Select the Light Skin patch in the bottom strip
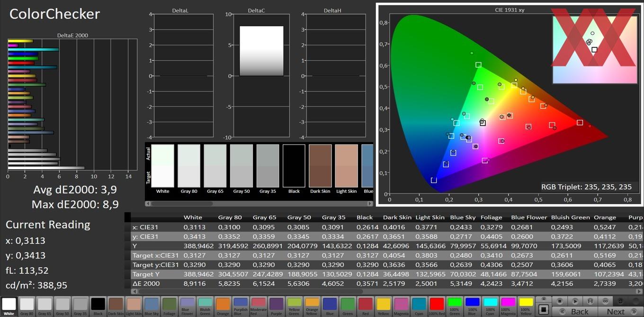The width and height of the screenshot is (644, 317). click(x=134, y=306)
